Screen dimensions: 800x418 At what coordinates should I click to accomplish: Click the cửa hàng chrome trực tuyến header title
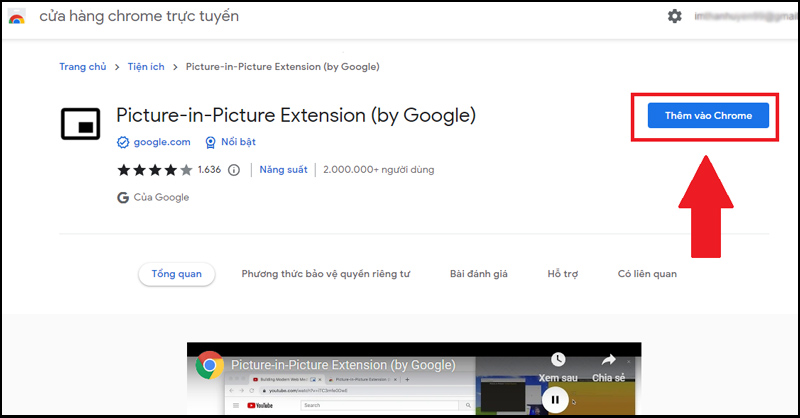(139, 16)
